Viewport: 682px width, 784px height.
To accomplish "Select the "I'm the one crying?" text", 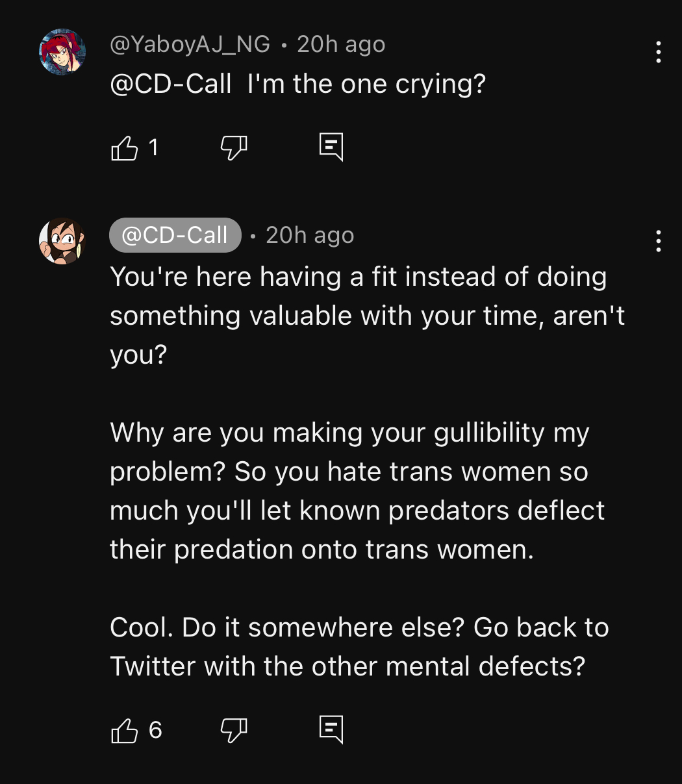I will [x=366, y=84].
